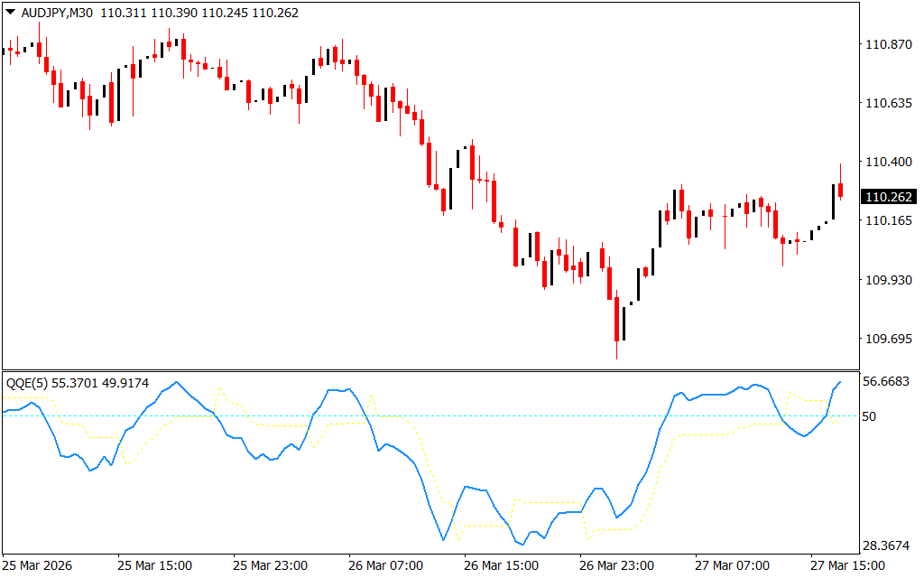Screen dimensions: 924x578
Task: Click the 27 Mar 15:00 time label
Action: click(x=846, y=565)
